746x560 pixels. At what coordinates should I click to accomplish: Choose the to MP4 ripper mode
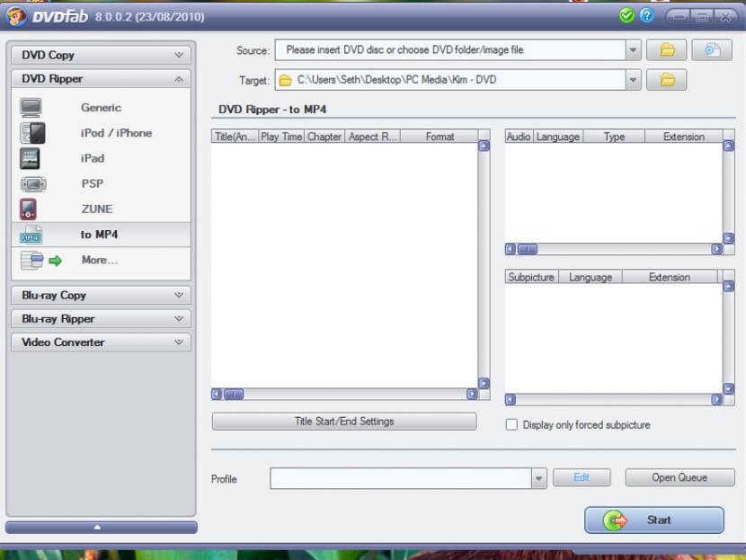point(101,235)
